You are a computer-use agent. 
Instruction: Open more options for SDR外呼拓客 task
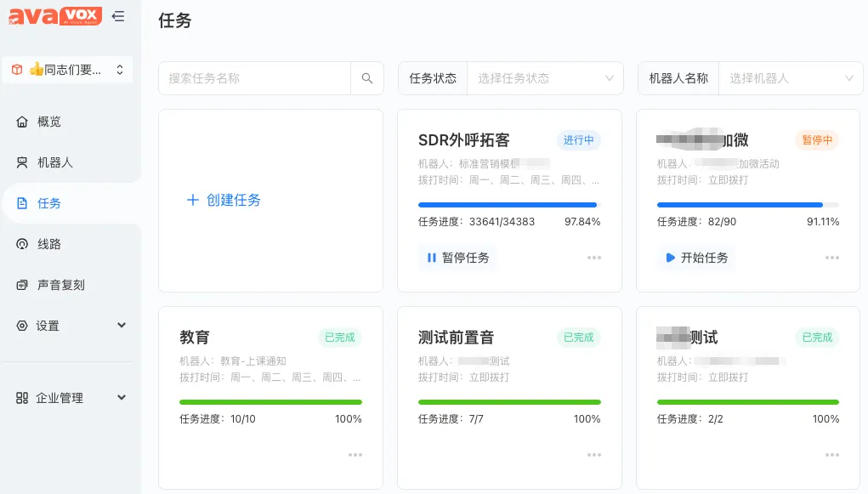593,258
